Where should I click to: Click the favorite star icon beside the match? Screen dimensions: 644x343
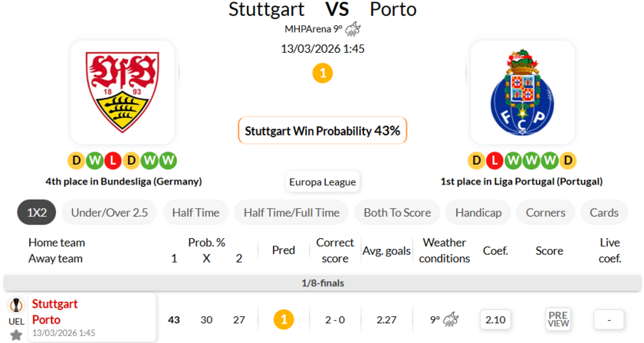tap(16, 335)
